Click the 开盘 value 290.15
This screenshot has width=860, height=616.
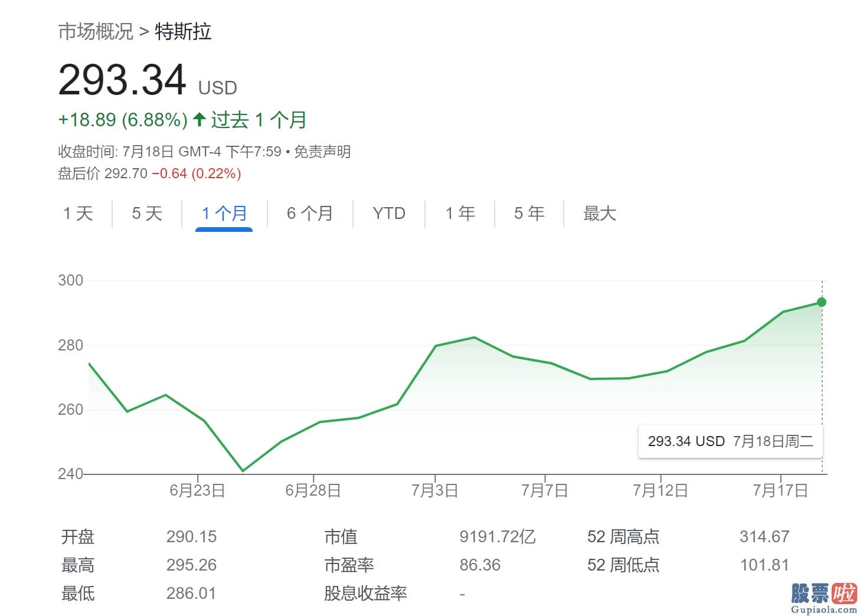tap(191, 536)
